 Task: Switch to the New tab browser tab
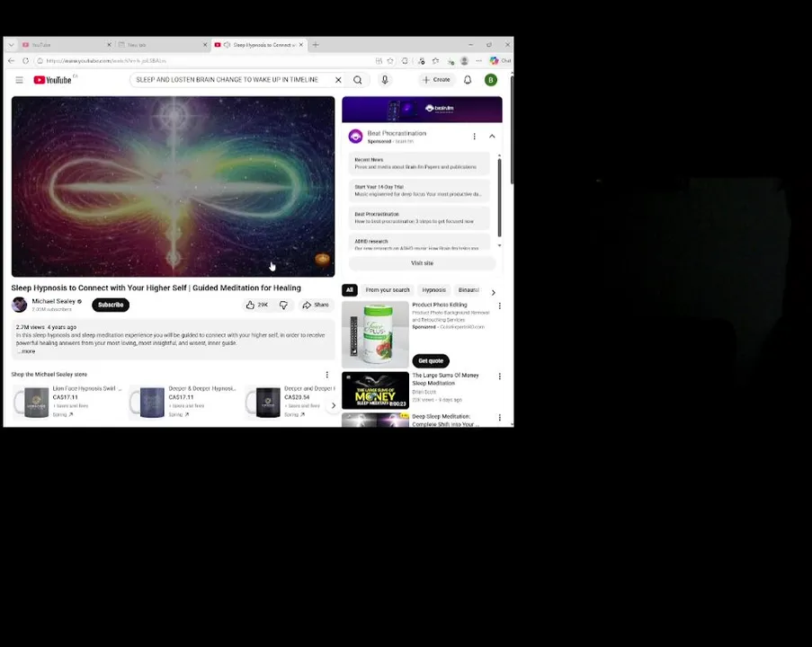coord(162,45)
